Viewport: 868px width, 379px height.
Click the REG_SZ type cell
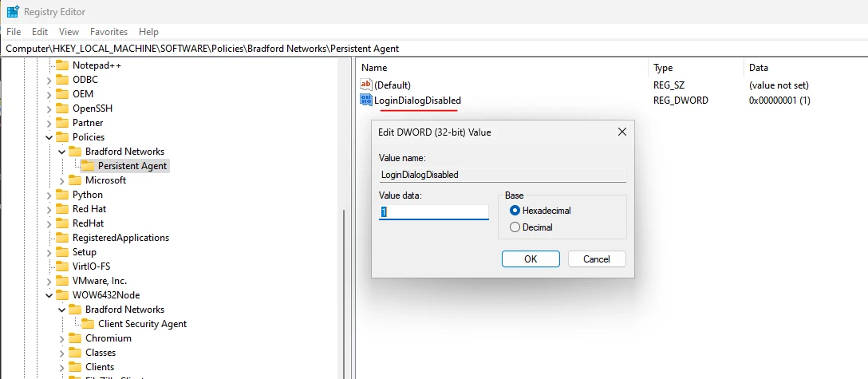[x=668, y=85]
